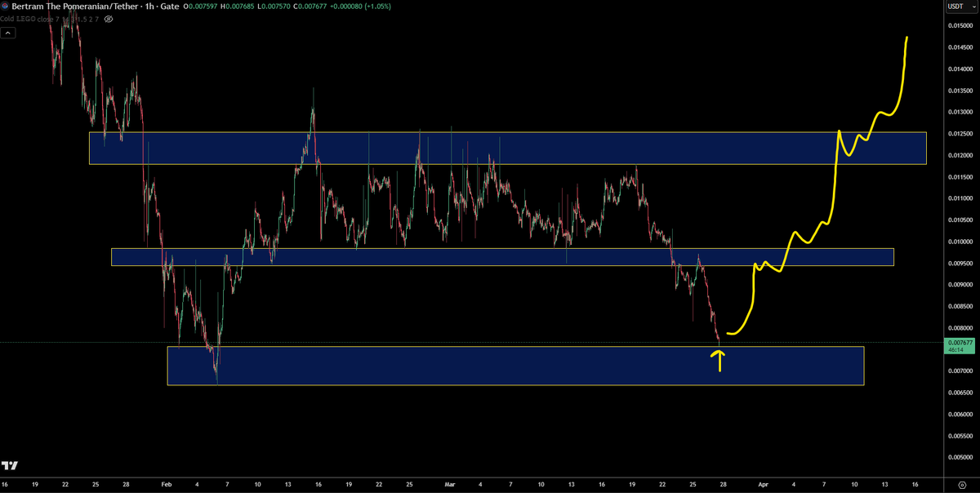Click the Gate exchange label
This screenshot has height=493, width=980.
(169, 7)
